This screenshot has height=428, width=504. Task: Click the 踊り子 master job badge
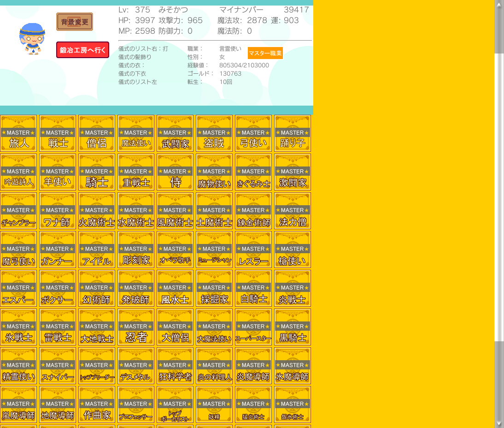[x=293, y=133]
